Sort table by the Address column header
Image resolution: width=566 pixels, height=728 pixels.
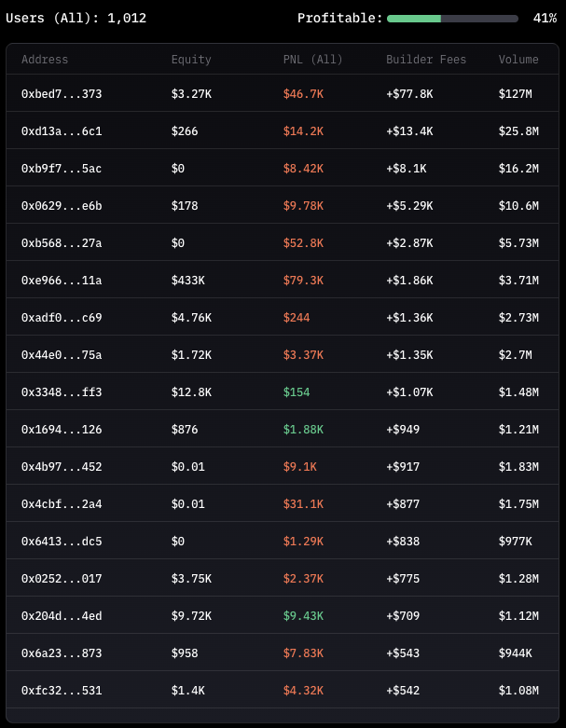click(45, 60)
